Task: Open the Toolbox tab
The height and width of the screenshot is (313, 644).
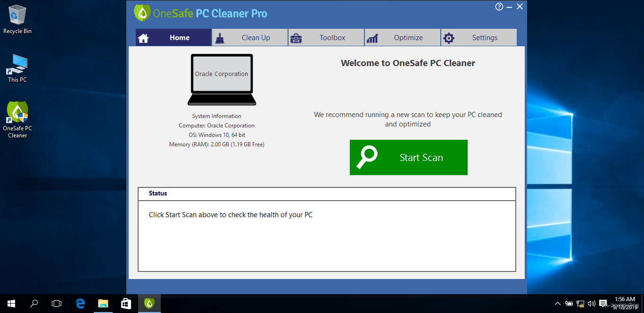Action: tap(326, 38)
